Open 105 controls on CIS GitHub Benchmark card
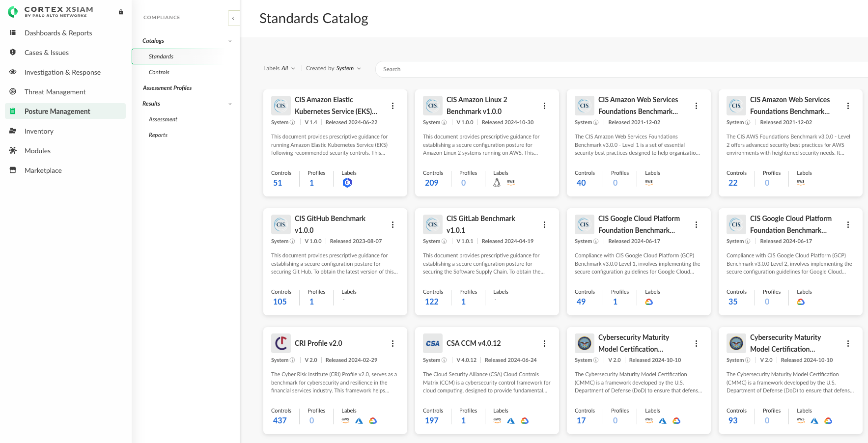Screen dimensions: 868x443 [280, 302]
